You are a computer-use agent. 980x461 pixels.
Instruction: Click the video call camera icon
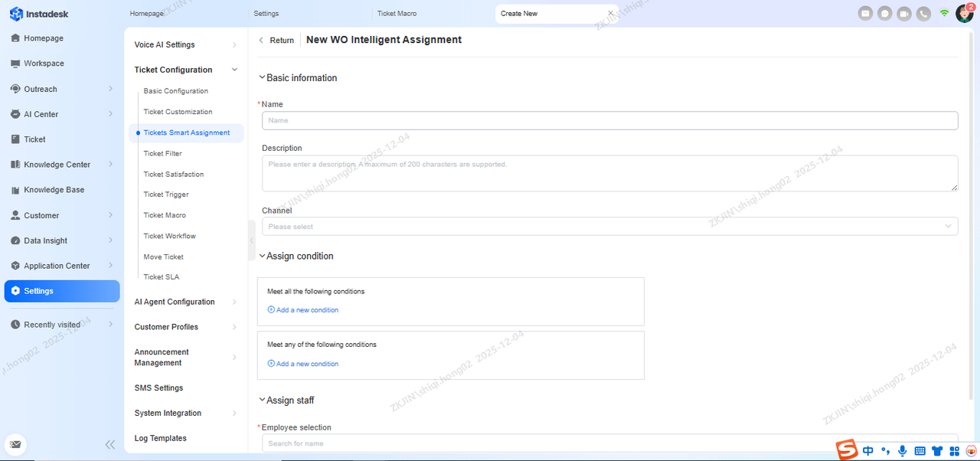pos(904,13)
